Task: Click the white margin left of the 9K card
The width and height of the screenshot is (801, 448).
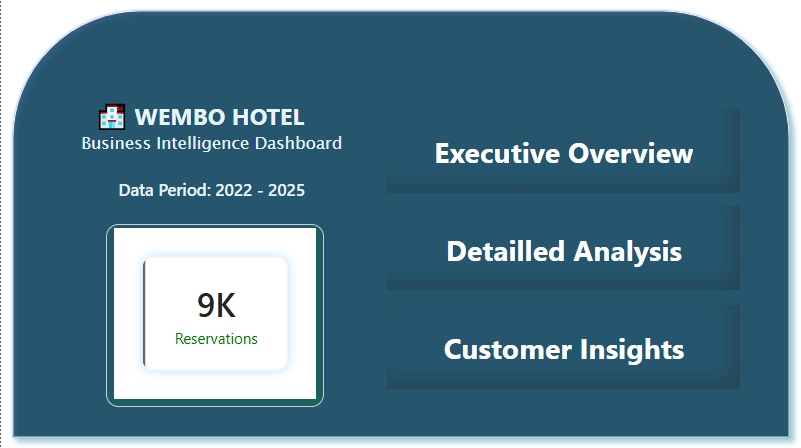Action: [x=128, y=314]
